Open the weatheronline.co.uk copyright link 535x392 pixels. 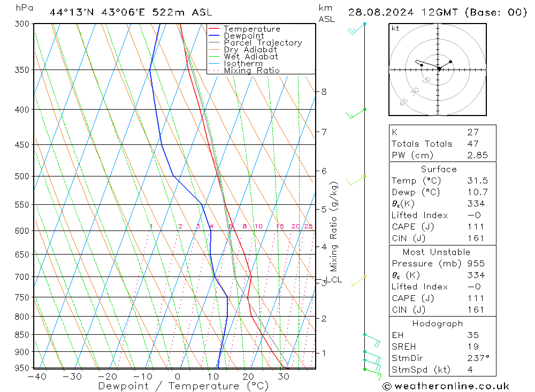(446, 386)
